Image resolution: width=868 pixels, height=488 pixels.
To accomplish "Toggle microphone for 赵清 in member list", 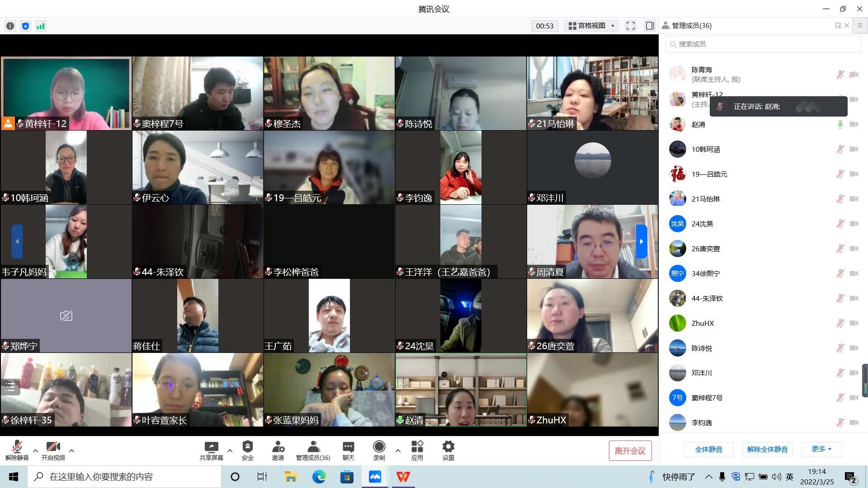I will coord(840,124).
